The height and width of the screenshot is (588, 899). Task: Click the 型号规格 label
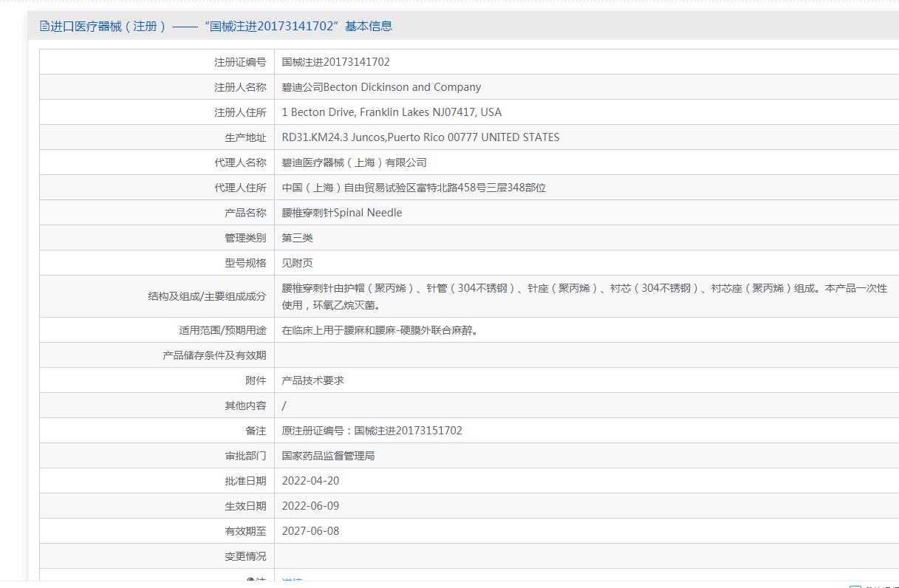[245, 263]
